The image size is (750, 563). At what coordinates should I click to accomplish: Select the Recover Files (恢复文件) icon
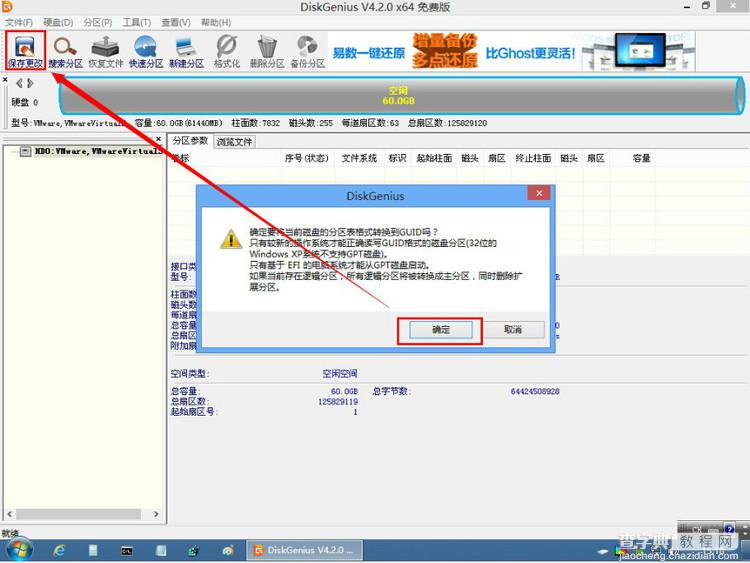pyautogui.click(x=106, y=50)
